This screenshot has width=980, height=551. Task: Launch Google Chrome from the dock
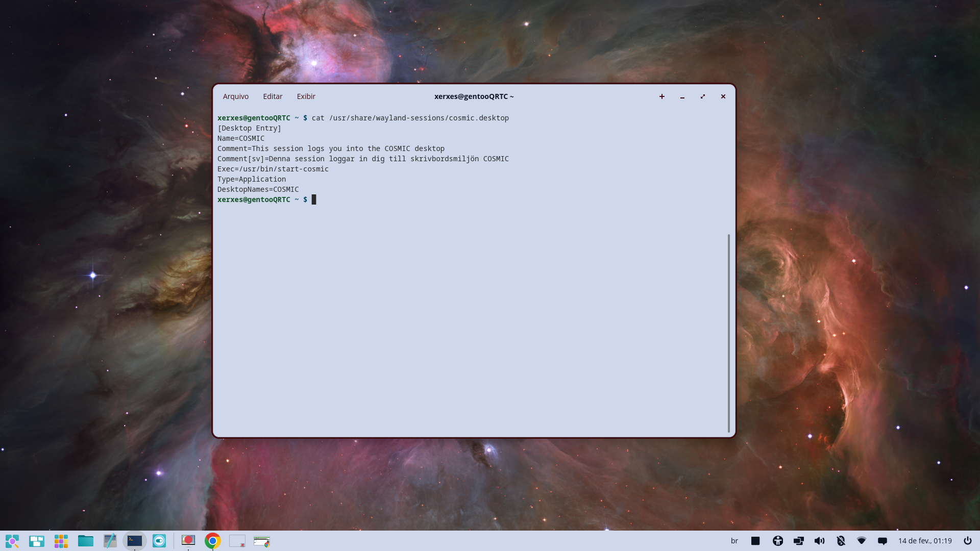[x=213, y=541]
